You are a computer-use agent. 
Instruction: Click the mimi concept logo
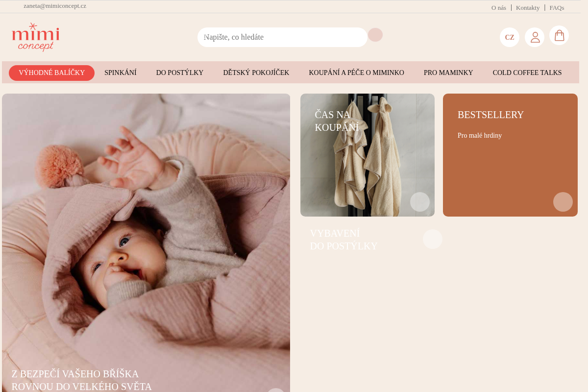(35, 37)
